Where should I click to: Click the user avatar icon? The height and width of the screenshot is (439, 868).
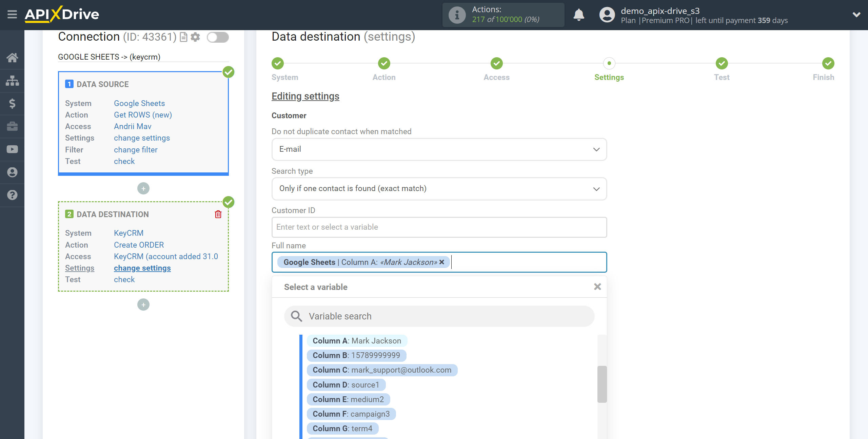tap(607, 15)
